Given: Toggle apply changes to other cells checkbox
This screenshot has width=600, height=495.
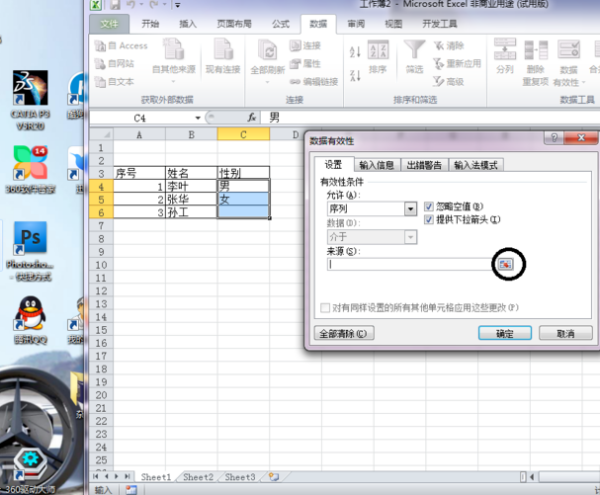Looking at the screenshot, I should [325, 308].
